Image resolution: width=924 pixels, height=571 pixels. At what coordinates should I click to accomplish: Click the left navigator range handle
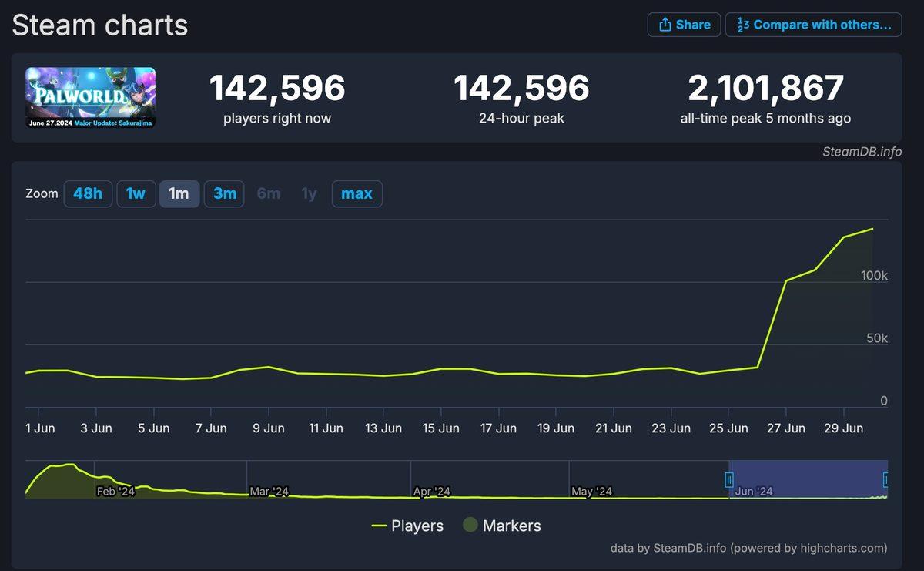728,480
